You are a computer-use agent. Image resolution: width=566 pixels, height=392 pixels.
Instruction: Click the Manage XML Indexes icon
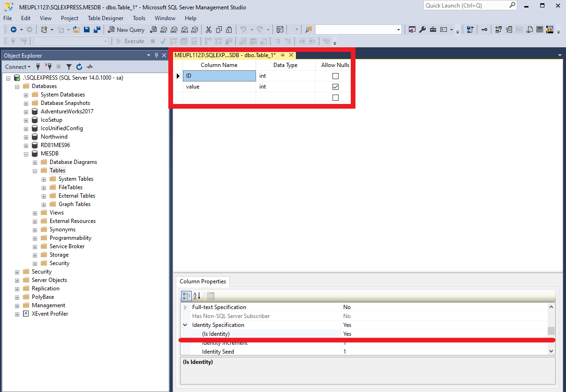coord(529,30)
